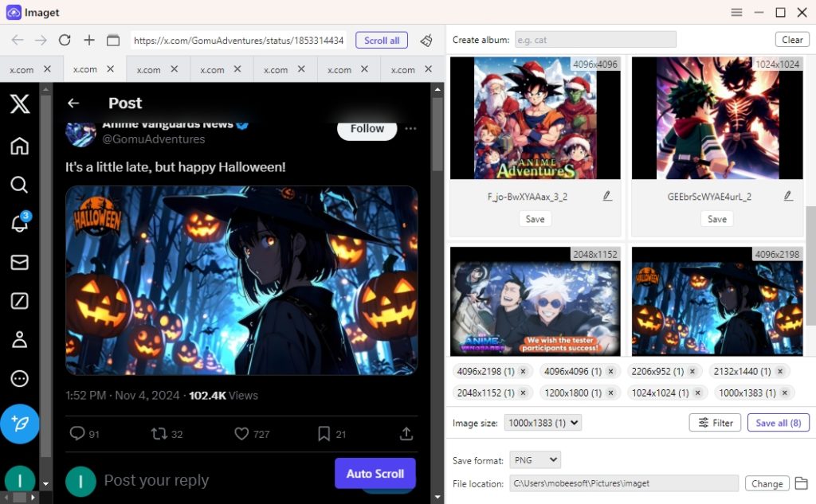Open the Image size dropdown
816x504 pixels.
(543, 423)
